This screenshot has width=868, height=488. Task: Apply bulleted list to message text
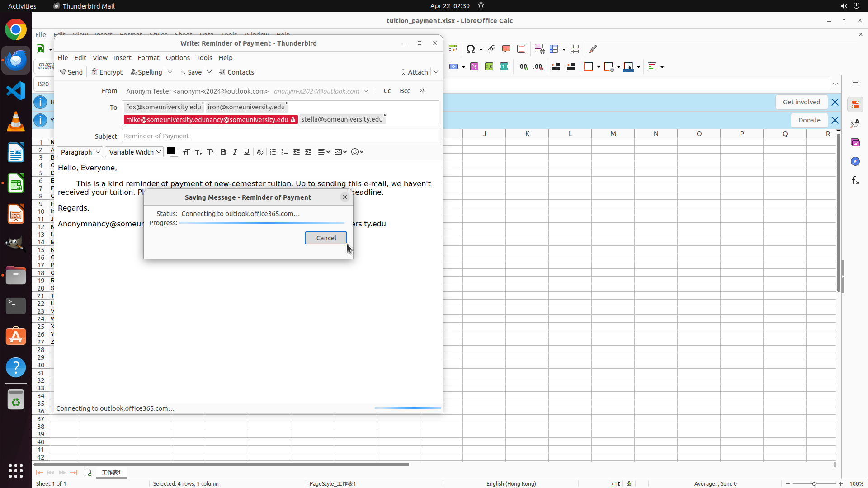pyautogui.click(x=273, y=152)
